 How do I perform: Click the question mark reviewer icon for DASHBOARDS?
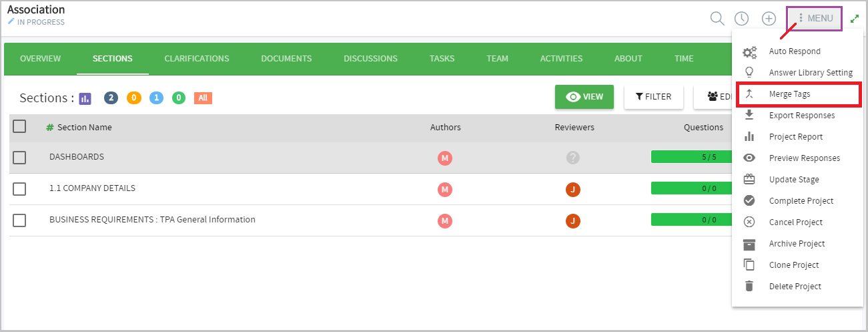pyautogui.click(x=573, y=158)
